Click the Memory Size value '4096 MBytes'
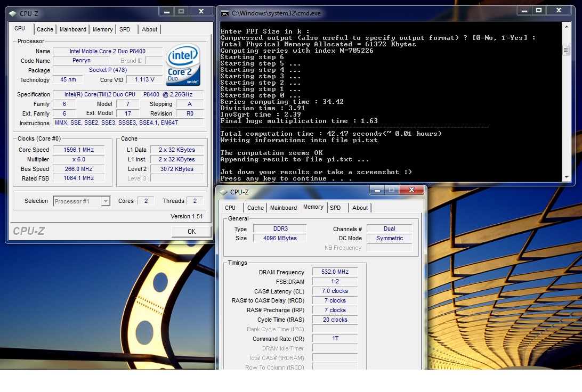The height and width of the screenshot is (392, 582). click(x=280, y=238)
